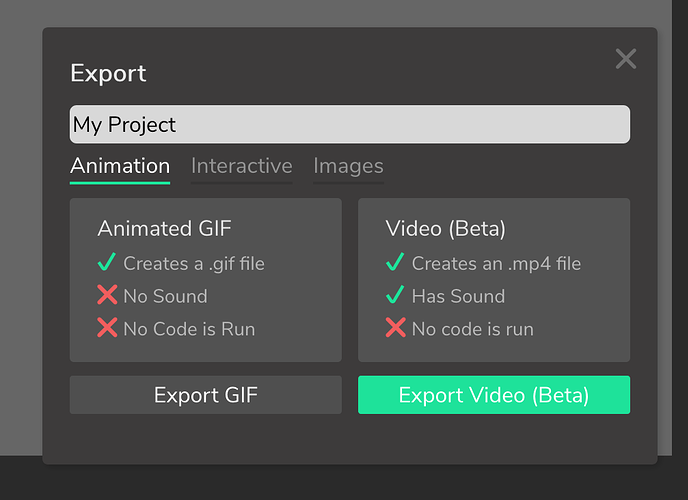
Task: Click the Export dialog title
Action: 108,73
